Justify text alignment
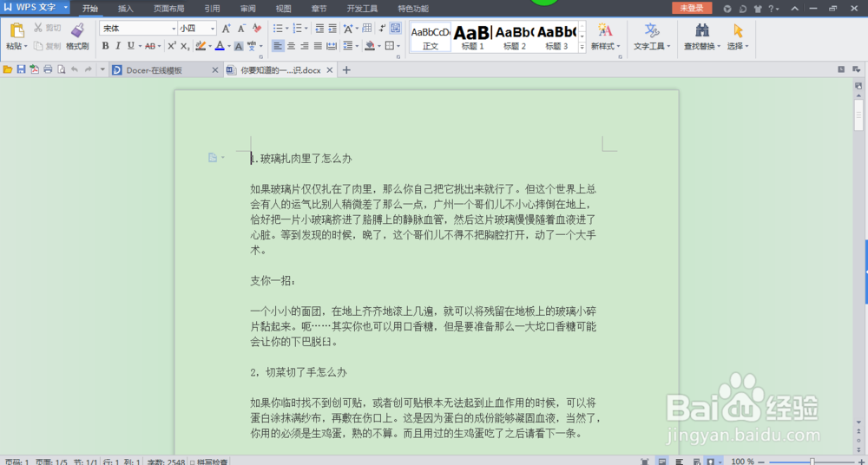The width and height of the screenshot is (868, 465). tap(318, 46)
